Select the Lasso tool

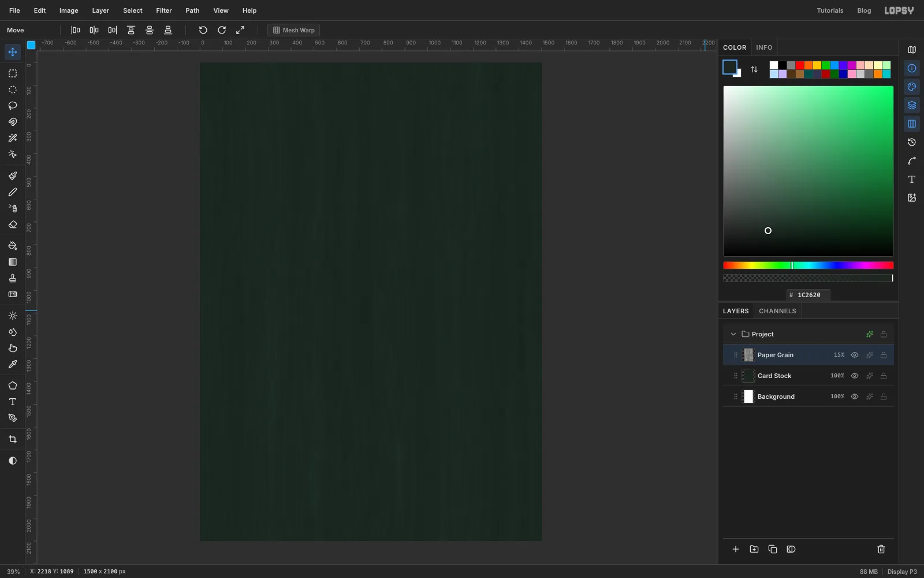(13, 106)
